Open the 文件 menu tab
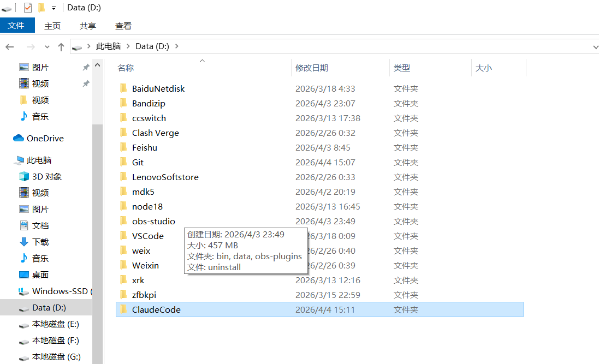 click(x=16, y=26)
